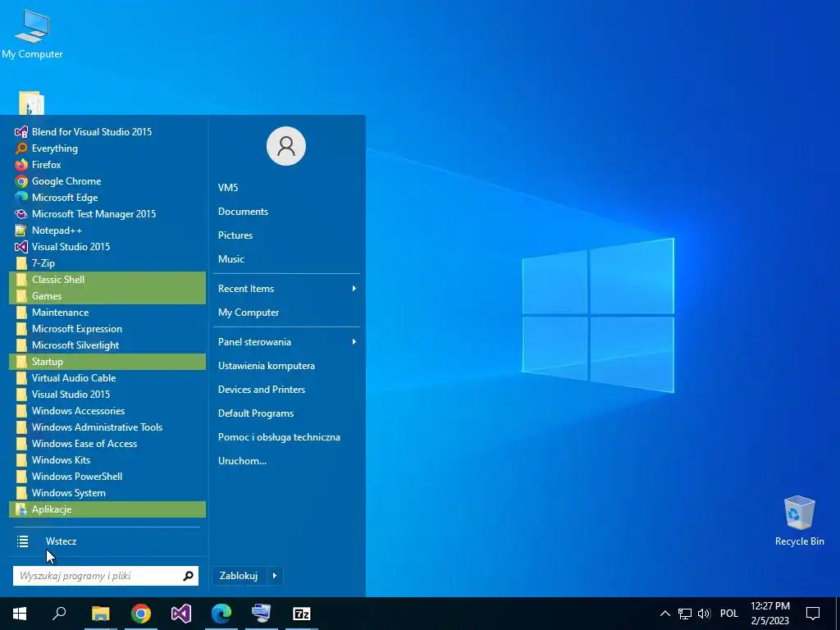Expand the Microsoft Silverlight folder

(107, 345)
